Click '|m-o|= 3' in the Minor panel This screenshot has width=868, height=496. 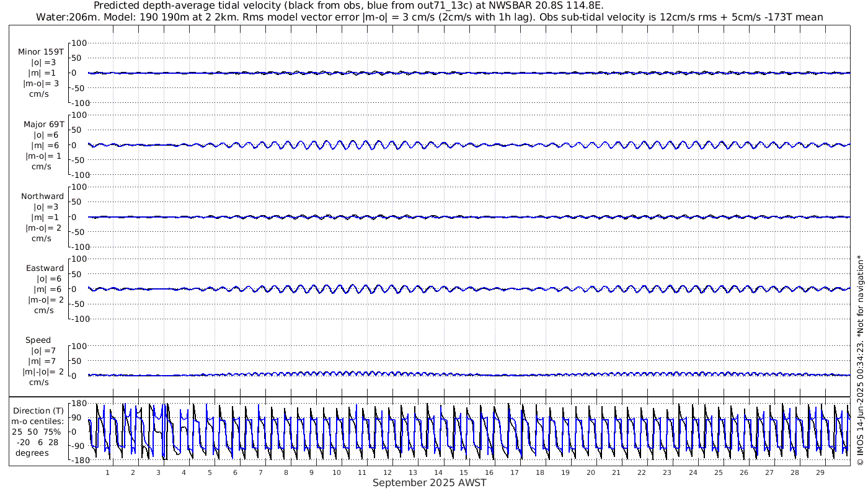pyautogui.click(x=42, y=84)
